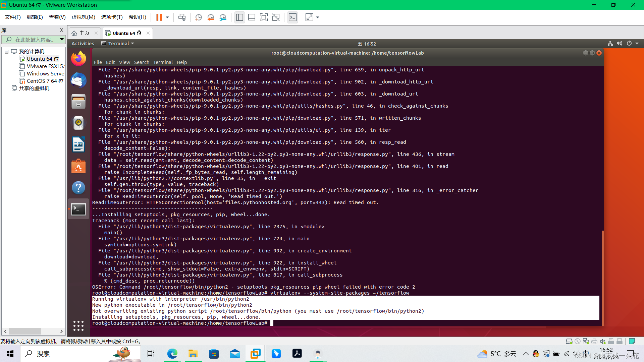Click the take snapshot toolbar icon
644x362 pixels.
pyautogui.click(x=199, y=17)
